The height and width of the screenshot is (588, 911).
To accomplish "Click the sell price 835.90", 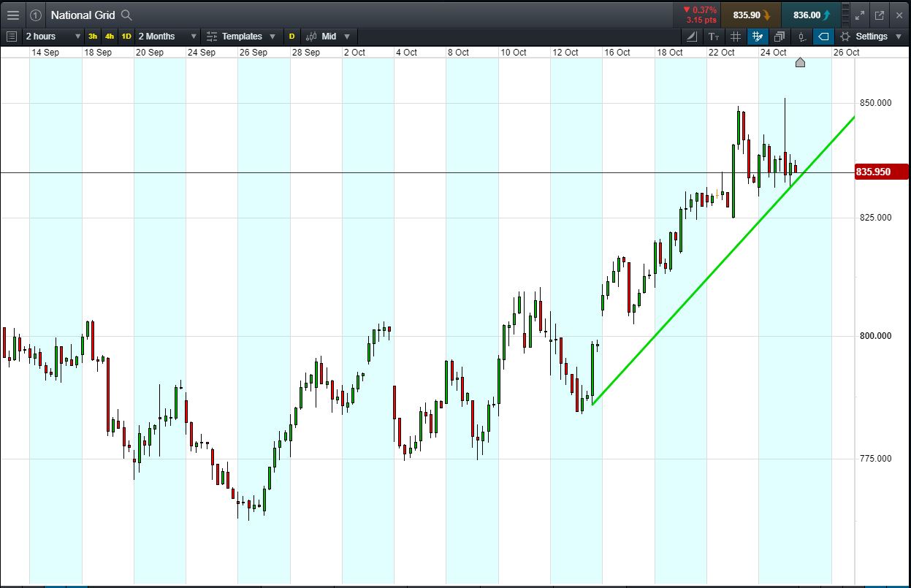I will click(750, 15).
